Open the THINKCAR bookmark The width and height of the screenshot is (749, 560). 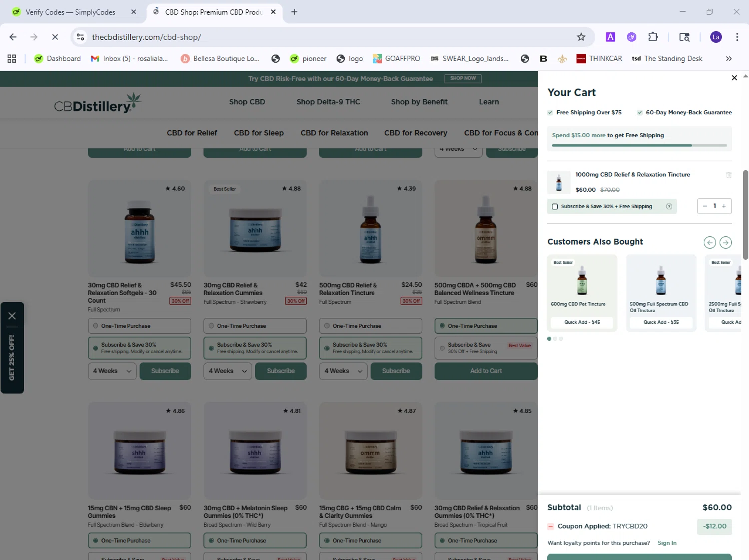[x=599, y=59]
